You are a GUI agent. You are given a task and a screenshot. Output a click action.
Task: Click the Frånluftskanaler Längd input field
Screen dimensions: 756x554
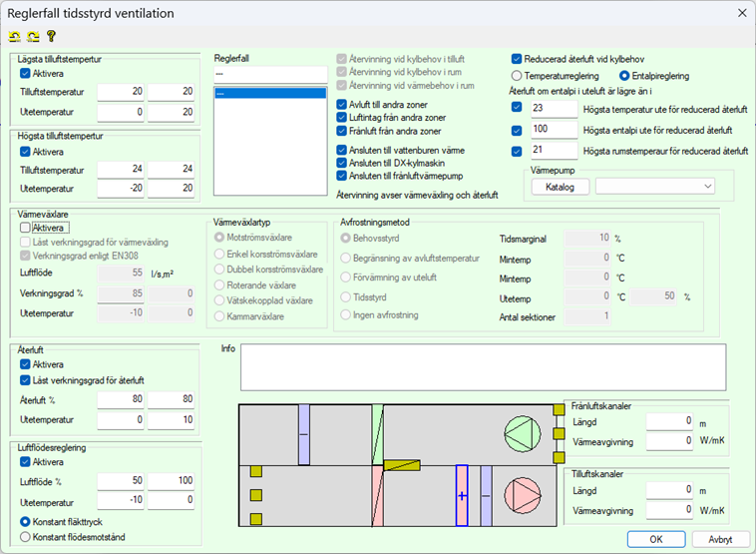pos(669,421)
